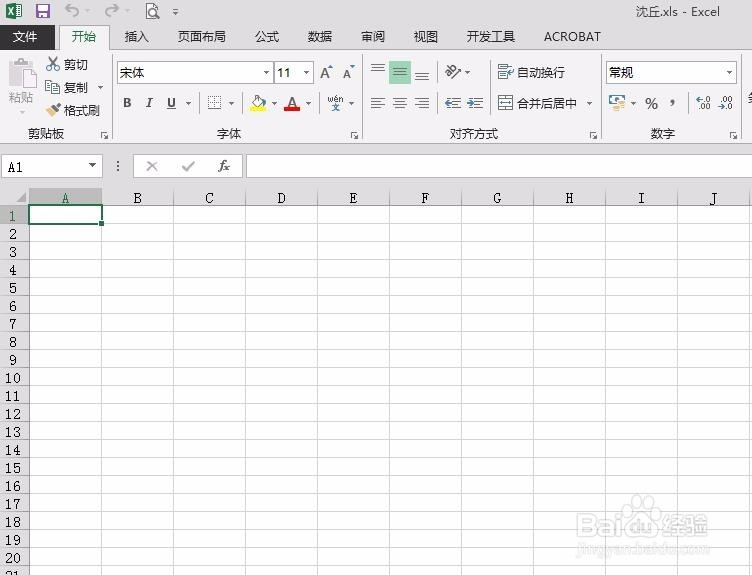Expand the quick access toolbar customize arrow
The image size is (752, 575).
click(176, 12)
